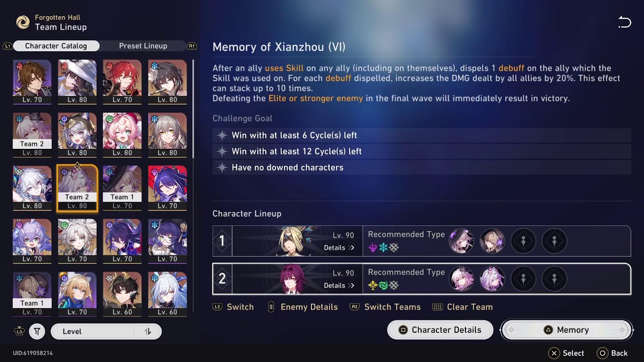644x362 pixels.
Task: Click Clear Team option
Action: click(463, 307)
